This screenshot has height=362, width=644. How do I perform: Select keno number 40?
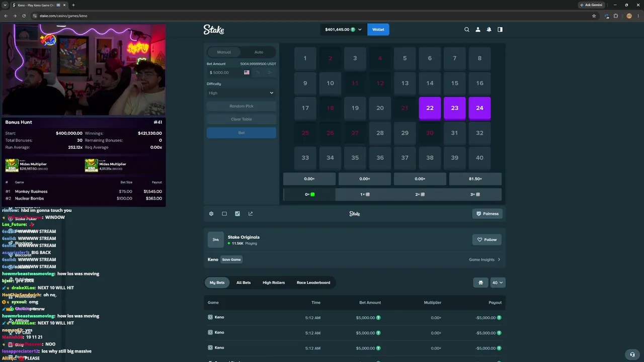(x=479, y=158)
